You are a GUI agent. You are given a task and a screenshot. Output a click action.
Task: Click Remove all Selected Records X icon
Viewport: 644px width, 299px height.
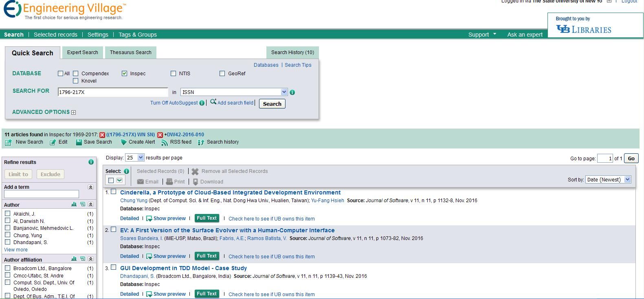click(x=195, y=172)
